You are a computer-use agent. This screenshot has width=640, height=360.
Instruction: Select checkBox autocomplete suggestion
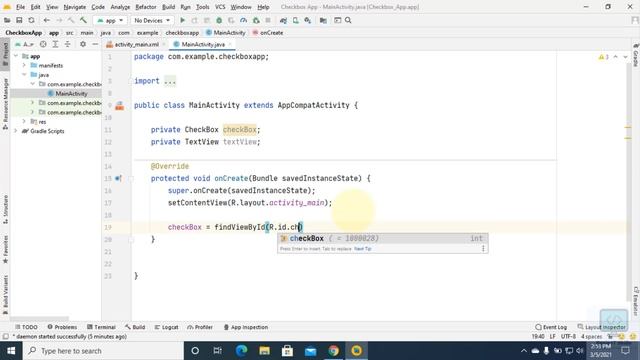(x=382, y=238)
